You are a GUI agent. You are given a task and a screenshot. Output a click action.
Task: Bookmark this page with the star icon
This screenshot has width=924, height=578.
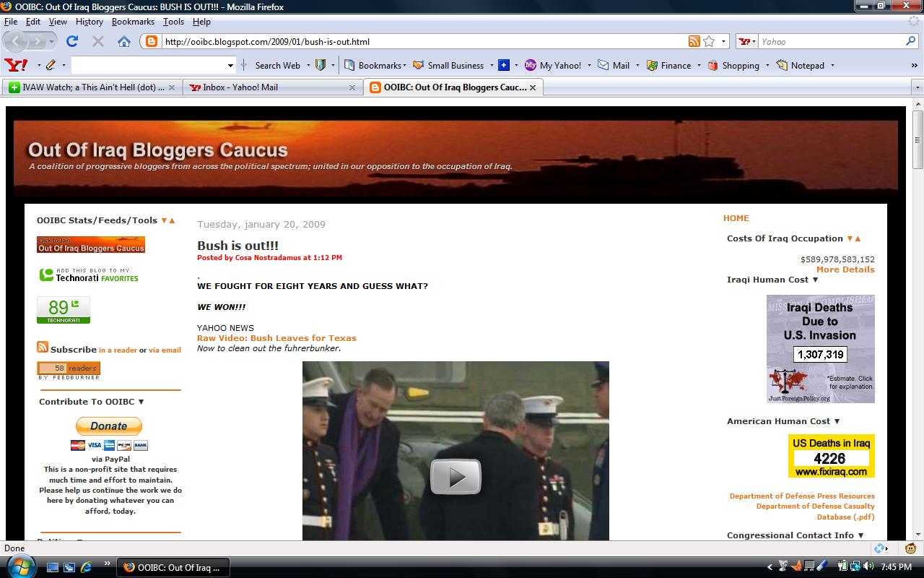[x=709, y=41]
